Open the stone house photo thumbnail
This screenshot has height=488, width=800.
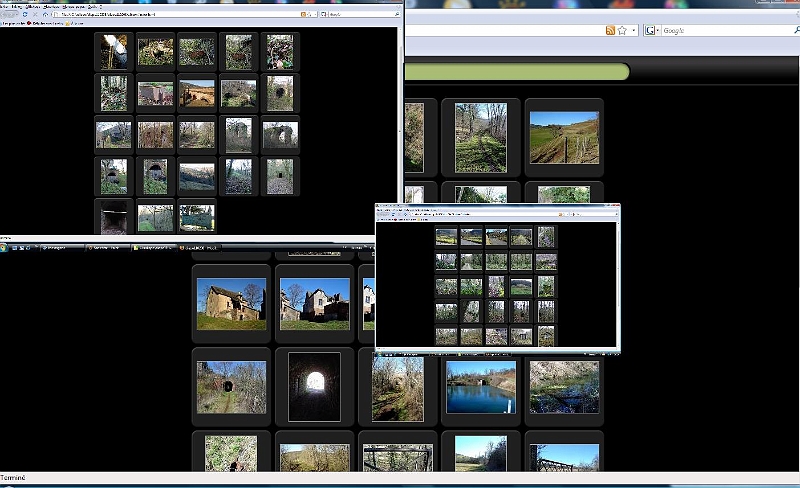coord(231,303)
